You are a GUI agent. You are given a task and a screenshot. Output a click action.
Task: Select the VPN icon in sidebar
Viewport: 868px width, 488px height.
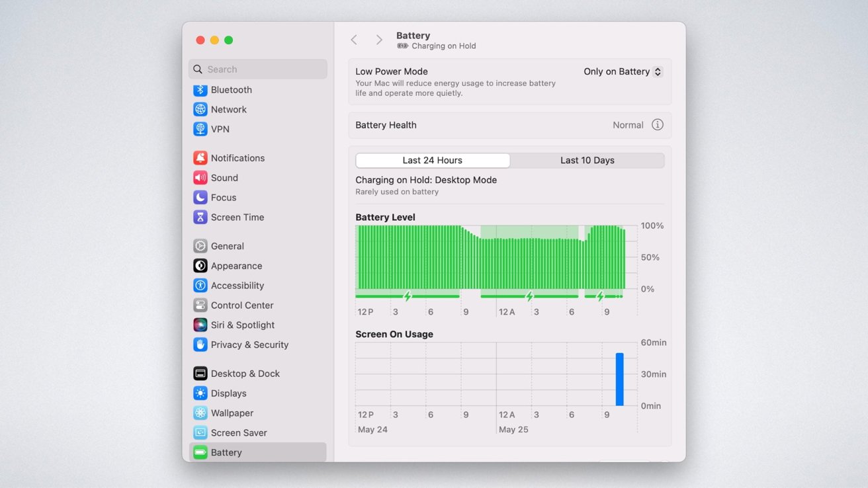(200, 129)
